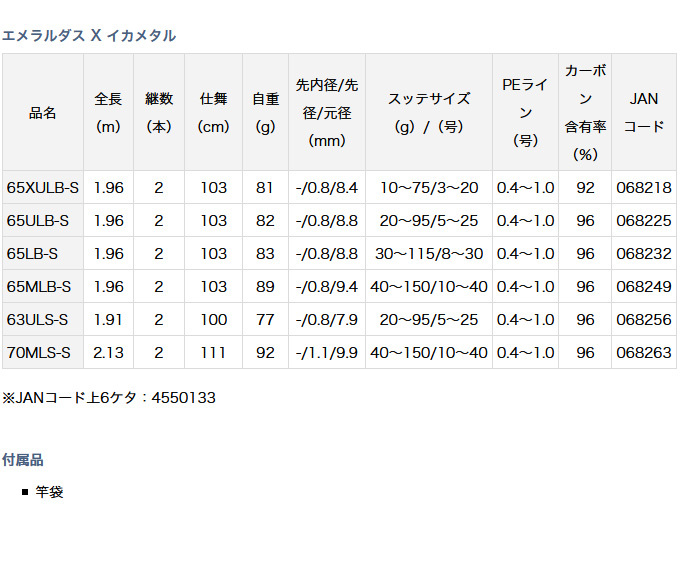Click the 竿袋 list item

point(49,492)
